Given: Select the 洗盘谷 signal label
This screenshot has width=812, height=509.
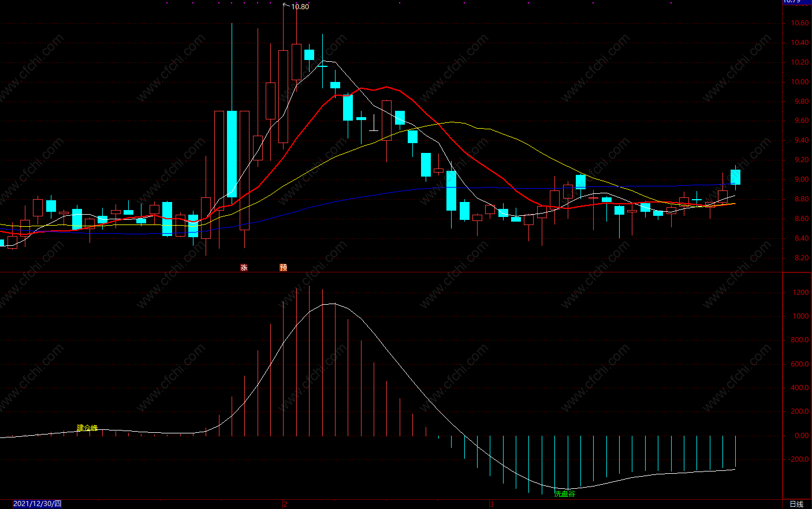Looking at the screenshot, I should point(565,493).
